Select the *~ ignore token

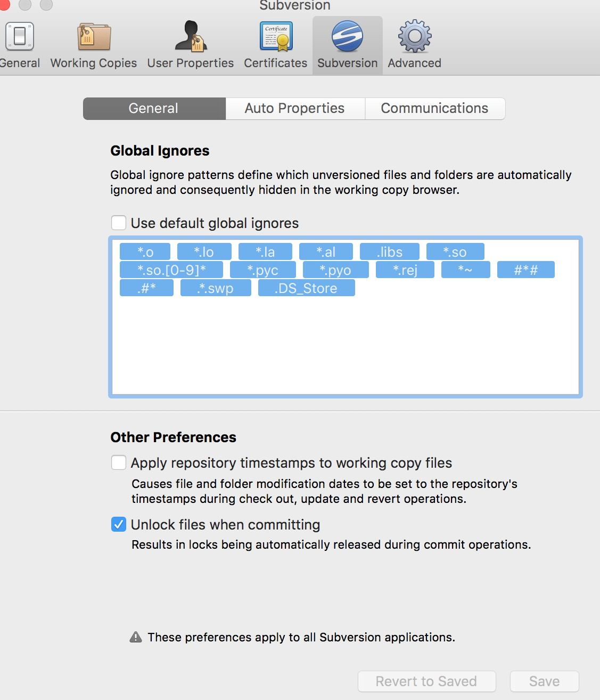tap(466, 270)
